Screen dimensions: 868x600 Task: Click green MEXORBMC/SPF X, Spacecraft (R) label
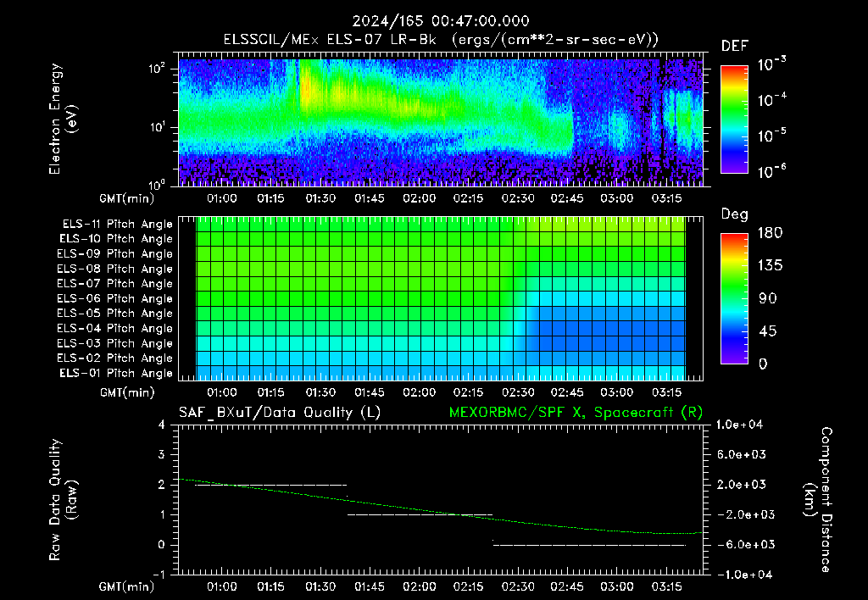click(576, 413)
